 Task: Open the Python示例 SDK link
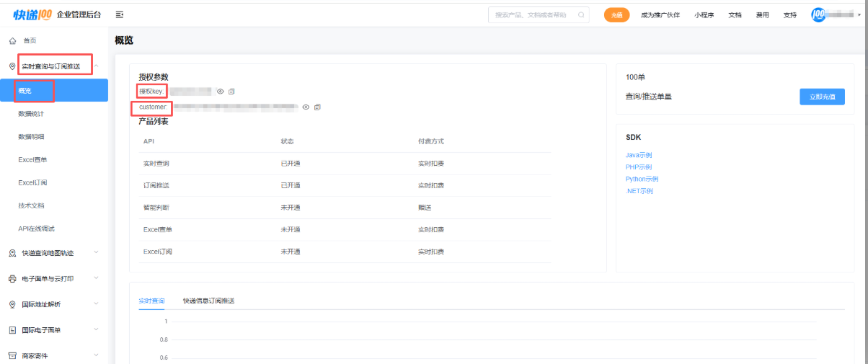[642, 179]
